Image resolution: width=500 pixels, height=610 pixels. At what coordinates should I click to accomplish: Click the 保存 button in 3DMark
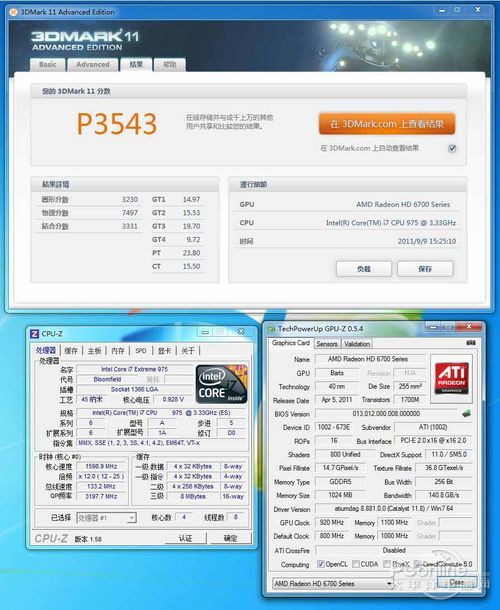click(x=425, y=268)
